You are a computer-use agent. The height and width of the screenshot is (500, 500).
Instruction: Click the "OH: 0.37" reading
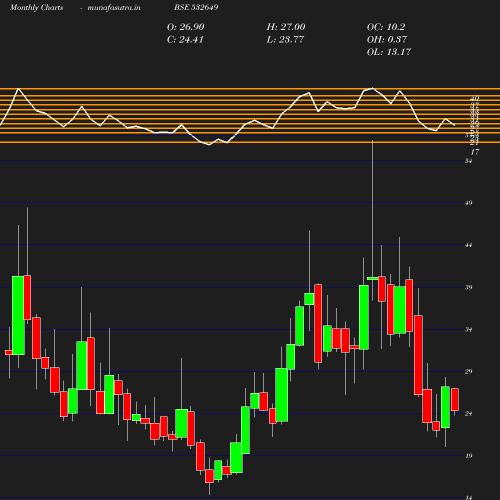387,39
